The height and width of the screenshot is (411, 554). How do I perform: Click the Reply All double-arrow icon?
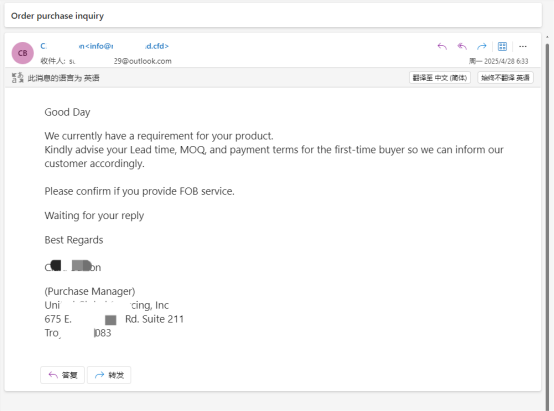(462, 46)
